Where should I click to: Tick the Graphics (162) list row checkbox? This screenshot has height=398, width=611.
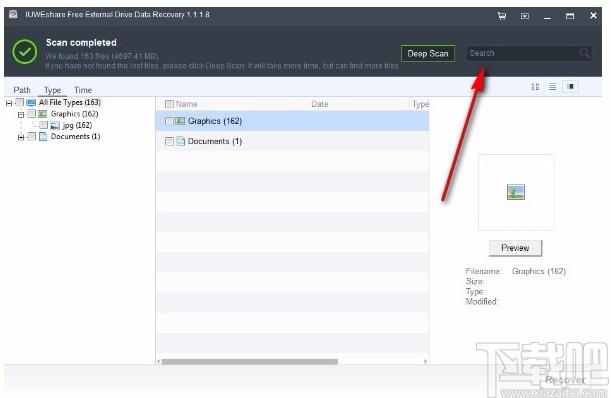[x=169, y=121]
